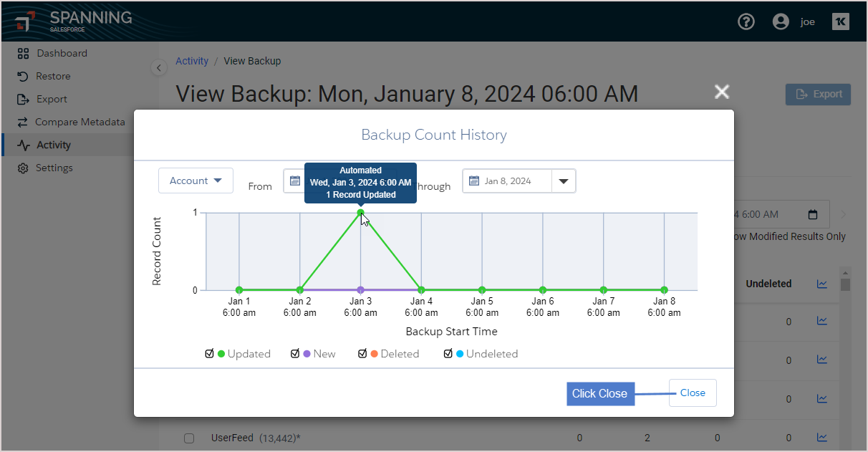Click the Jan 7 data point
The height and width of the screenshot is (452, 868).
coord(604,290)
